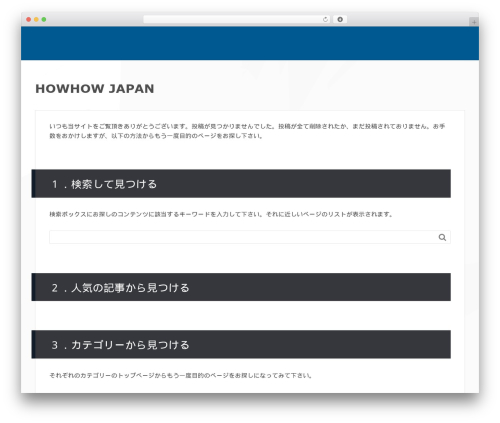This screenshot has height=423, width=500.
Task: Click the red close window button
Action: [29, 19]
